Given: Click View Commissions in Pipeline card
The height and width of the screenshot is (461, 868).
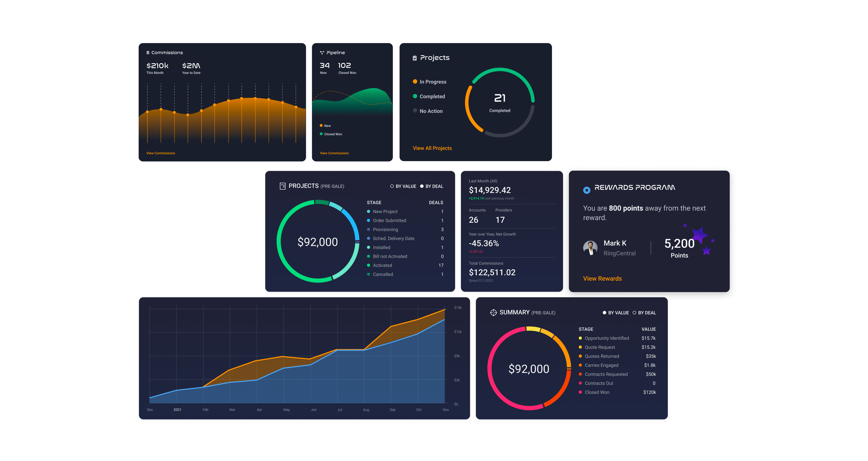Looking at the screenshot, I should click(x=334, y=153).
